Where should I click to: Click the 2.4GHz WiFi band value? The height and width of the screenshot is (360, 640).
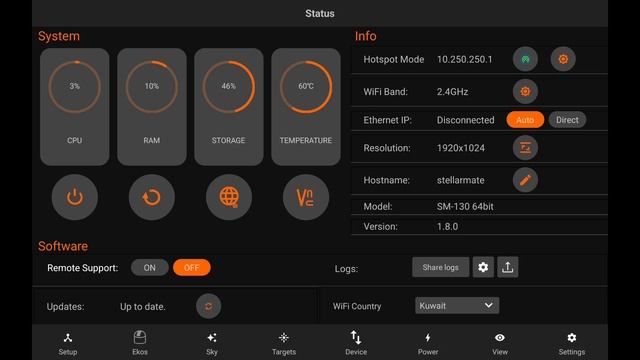(x=452, y=92)
